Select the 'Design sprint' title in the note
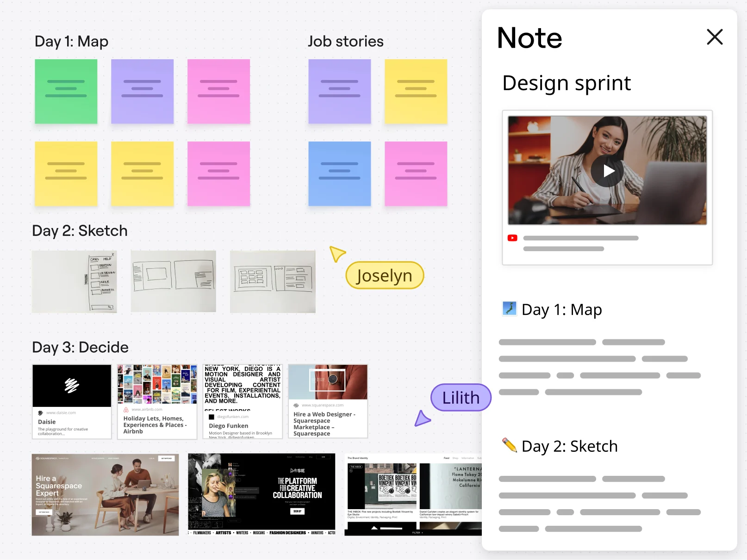 click(x=566, y=83)
